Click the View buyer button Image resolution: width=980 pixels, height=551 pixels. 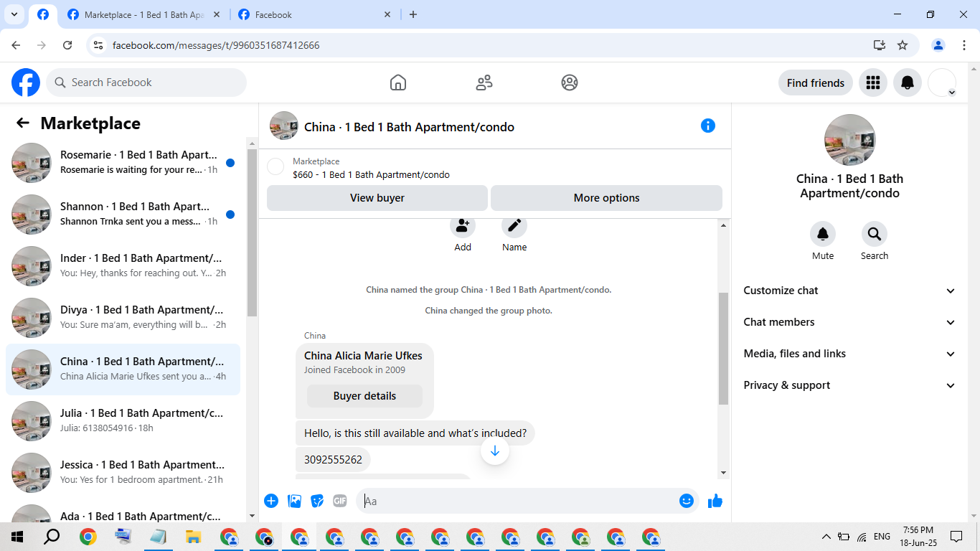tap(377, 198)
